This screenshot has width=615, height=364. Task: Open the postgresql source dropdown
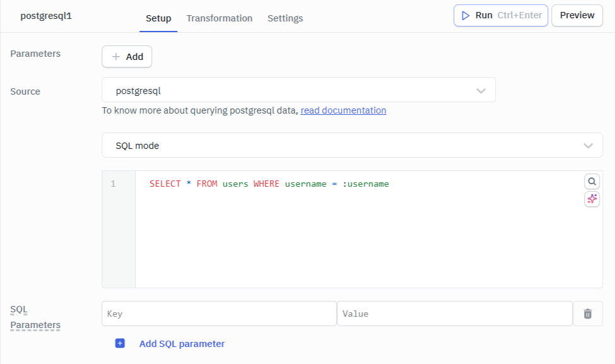(298, 90)
